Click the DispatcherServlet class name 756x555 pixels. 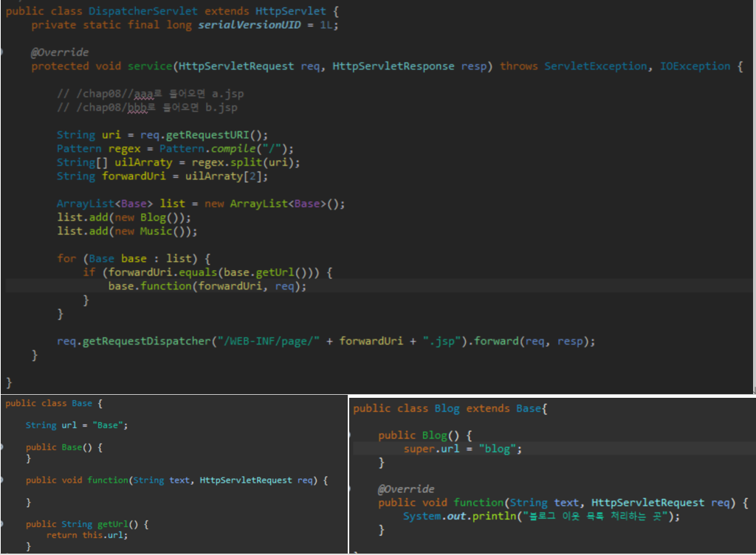coord(142,11)
